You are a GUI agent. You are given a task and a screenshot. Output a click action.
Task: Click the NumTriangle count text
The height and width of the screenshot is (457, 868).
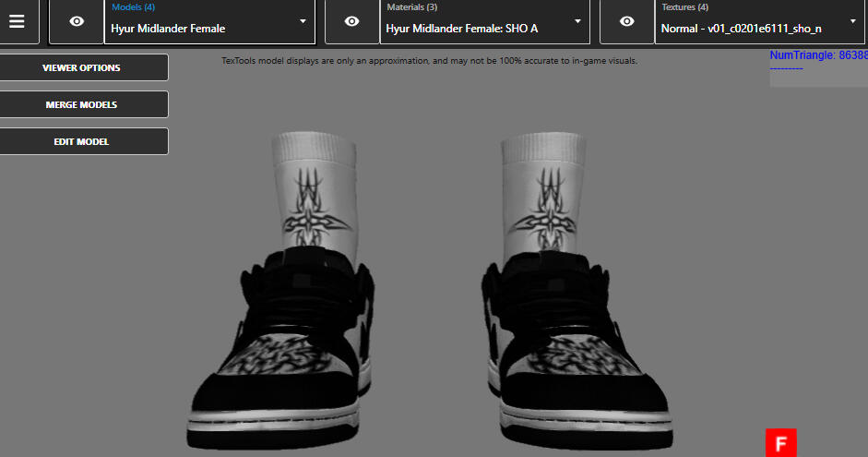pos(819,55)
